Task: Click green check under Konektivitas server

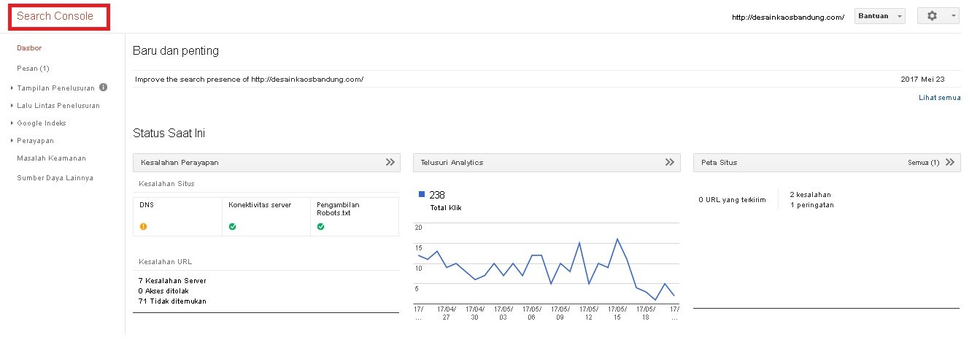Action: click(232, 227)
